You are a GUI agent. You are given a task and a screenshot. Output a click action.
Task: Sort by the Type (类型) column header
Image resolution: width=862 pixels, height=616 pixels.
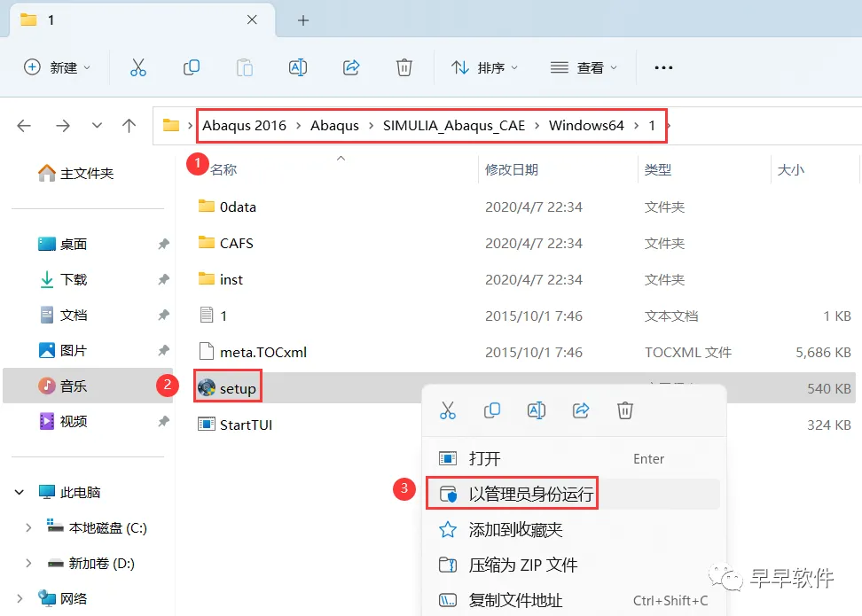tap(657, 169)
